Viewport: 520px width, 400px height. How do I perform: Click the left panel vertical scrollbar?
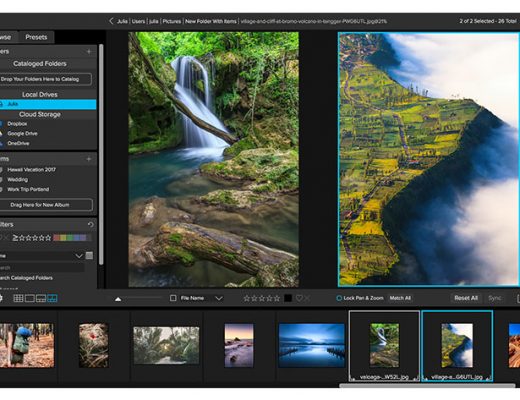tap(101, 155)
